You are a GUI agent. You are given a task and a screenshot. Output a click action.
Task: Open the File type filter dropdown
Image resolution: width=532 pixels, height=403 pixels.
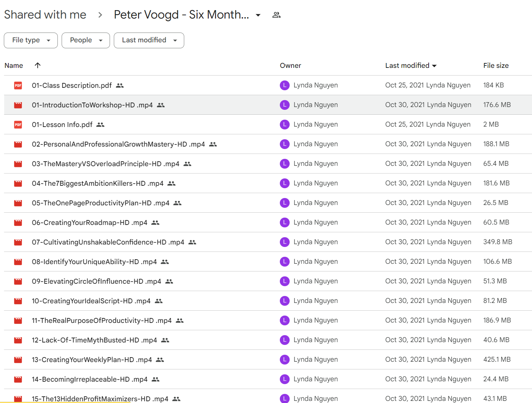tap(31, 40)
